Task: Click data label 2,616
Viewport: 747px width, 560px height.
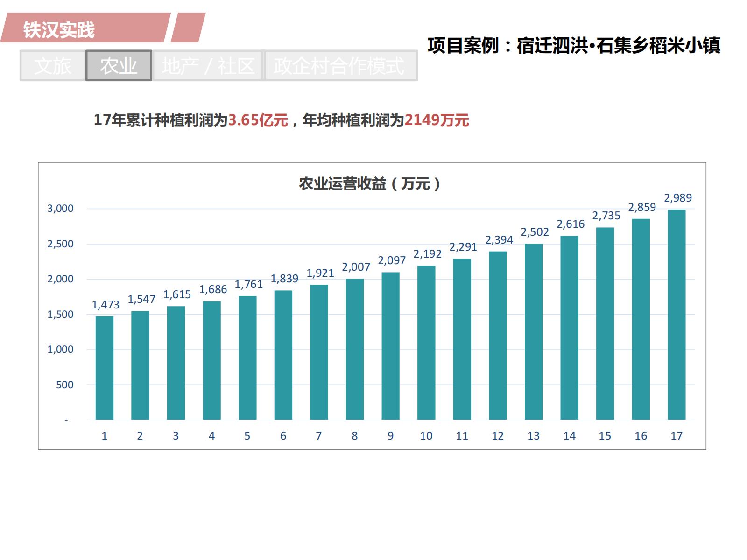Action: [571, 224]
